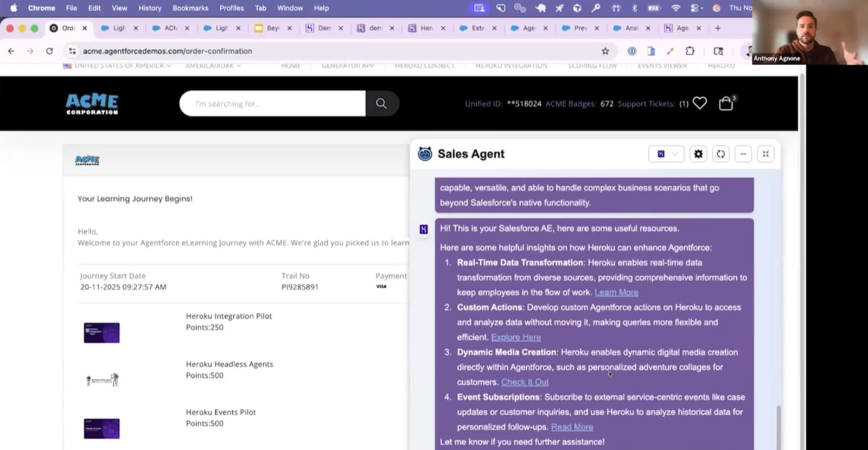
Task: Bookmark this page with the star icon
Action: 605,51
